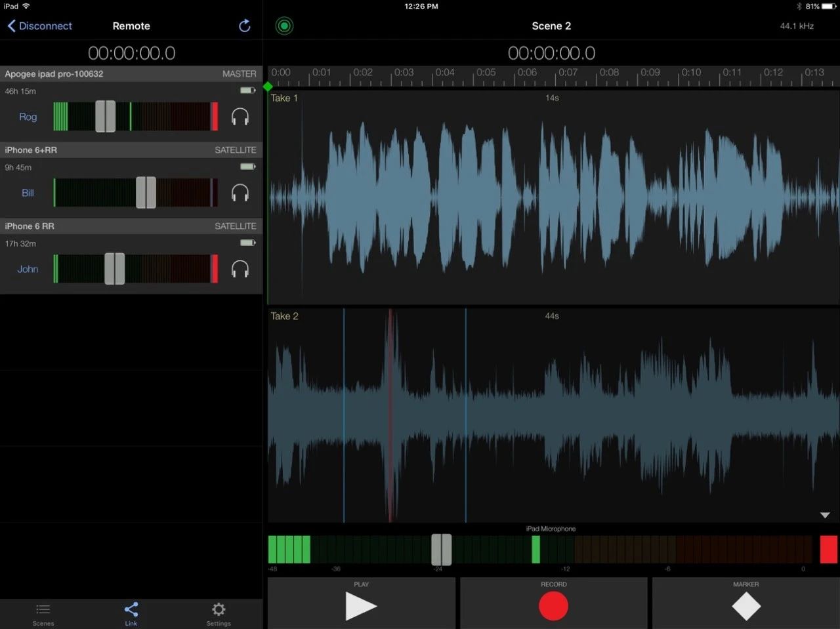Start recording with the red Record button
Image resolution: width=840 pixels, height=629 pixels.
(x=553, y=605)
